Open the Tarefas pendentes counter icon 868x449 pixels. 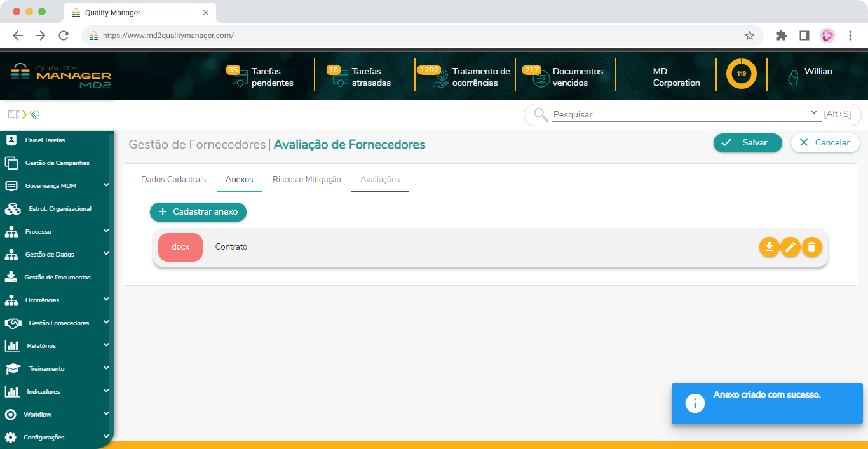tap(239, 75)
